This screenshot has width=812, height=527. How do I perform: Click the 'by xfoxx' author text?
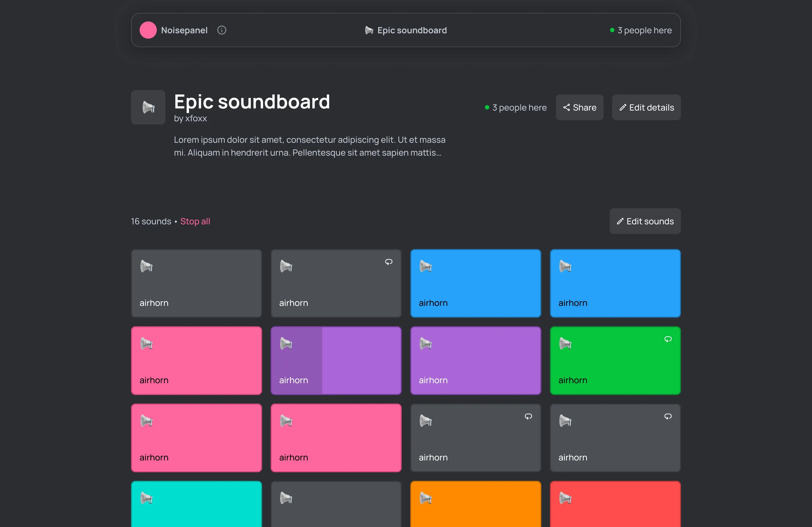point(190,118)
